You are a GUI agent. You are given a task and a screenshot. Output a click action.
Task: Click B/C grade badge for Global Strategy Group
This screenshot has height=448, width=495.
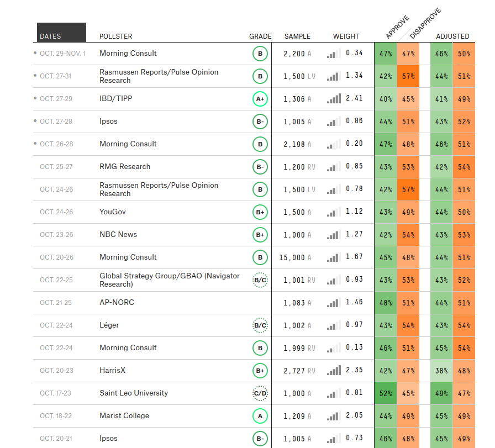pos(260,280)
